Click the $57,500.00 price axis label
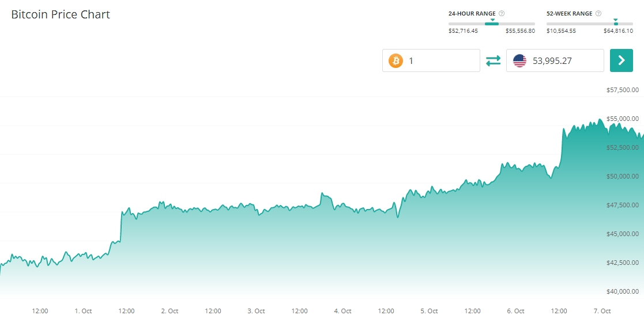This screenshot has height=319, width=644. [623, 90]
